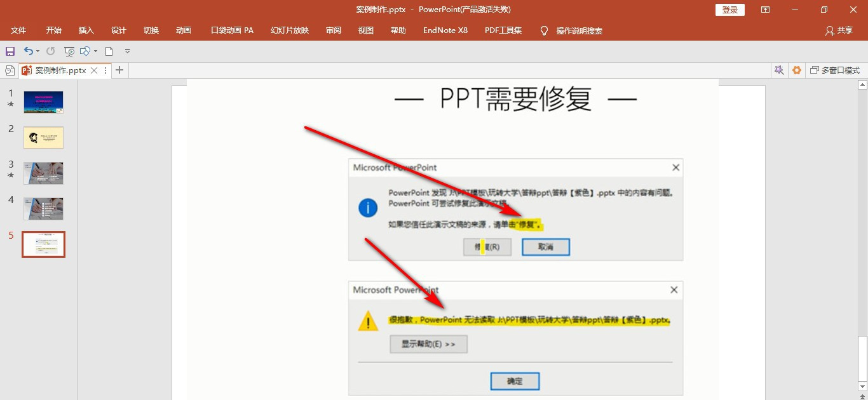Open the shapes tool dropdown on quick access toolbar

(95, 51)
